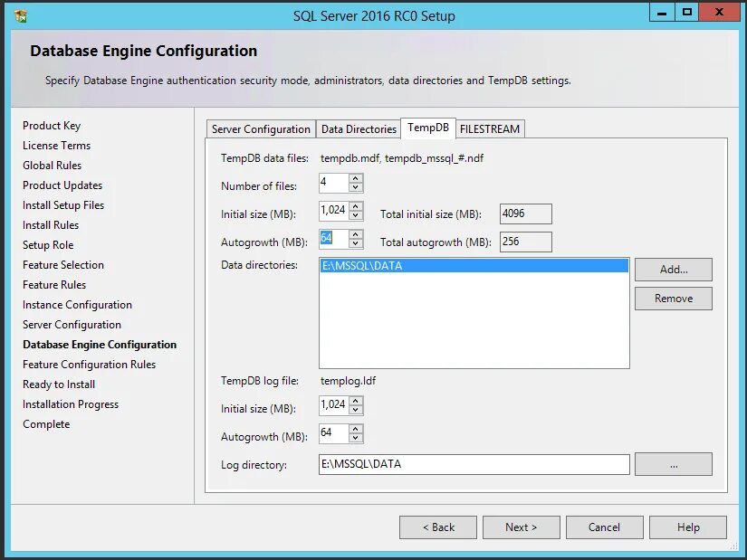Minimize the SQL Server Setup window
The width and height of the screenshot is (747, 560).
(x=662, y=13)
